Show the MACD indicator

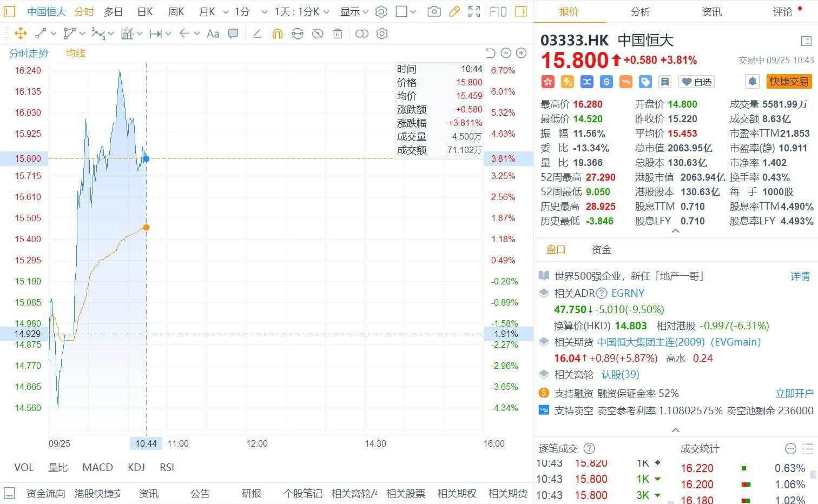click(97, 467)
